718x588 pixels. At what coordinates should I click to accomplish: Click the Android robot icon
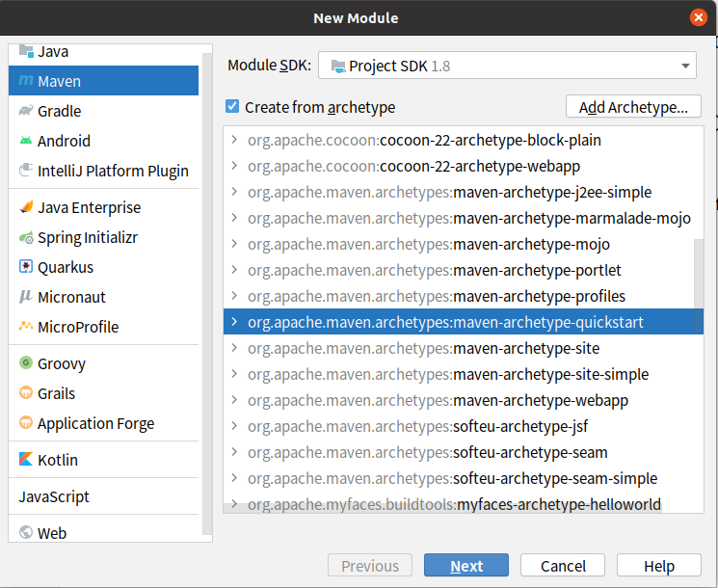tap(26, 140)
